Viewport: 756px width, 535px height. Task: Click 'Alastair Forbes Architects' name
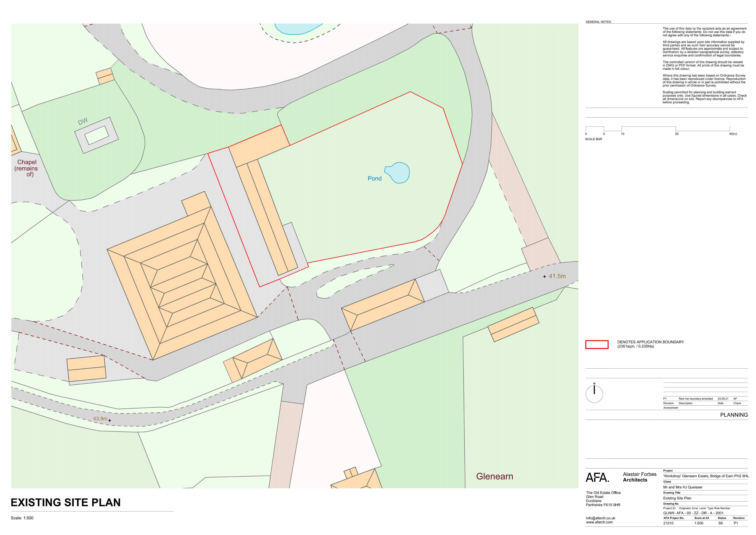[x=639, y=477]
